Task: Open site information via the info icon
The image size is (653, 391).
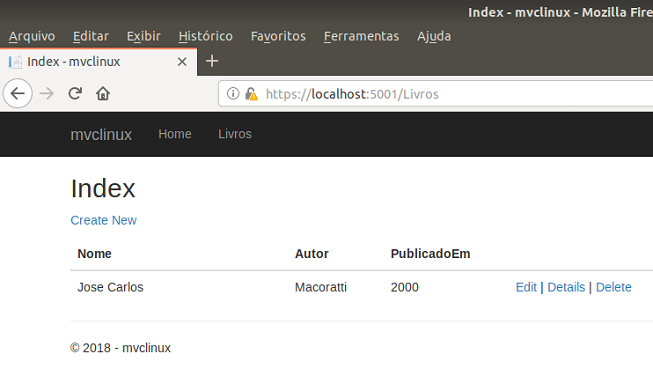Action: tap(233, 94)
